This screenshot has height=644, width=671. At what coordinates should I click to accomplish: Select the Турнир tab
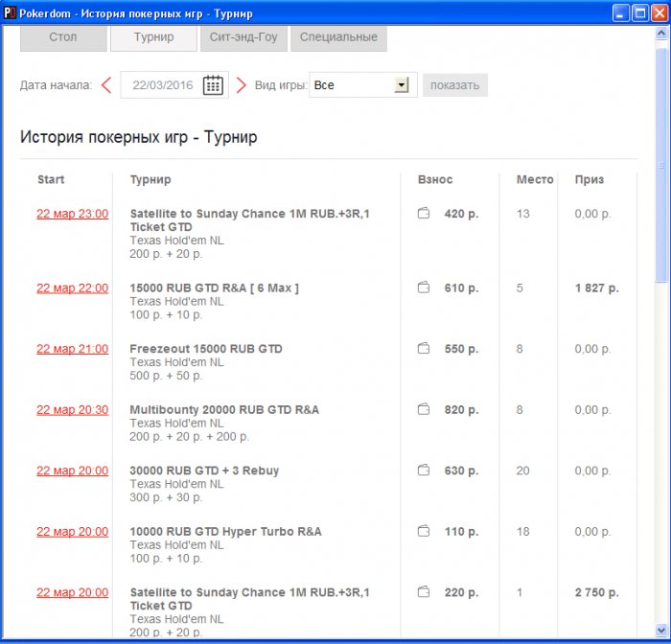point(153,37)
